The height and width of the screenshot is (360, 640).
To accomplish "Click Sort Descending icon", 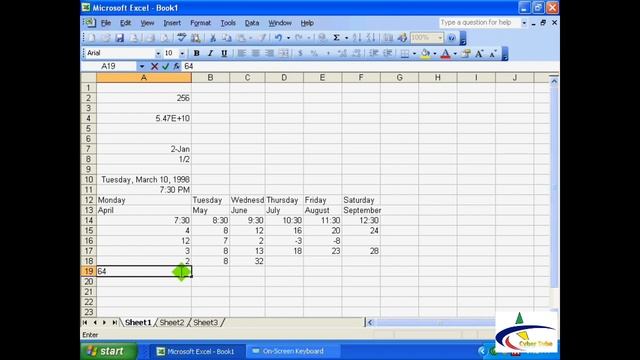I will coord(371,38).
